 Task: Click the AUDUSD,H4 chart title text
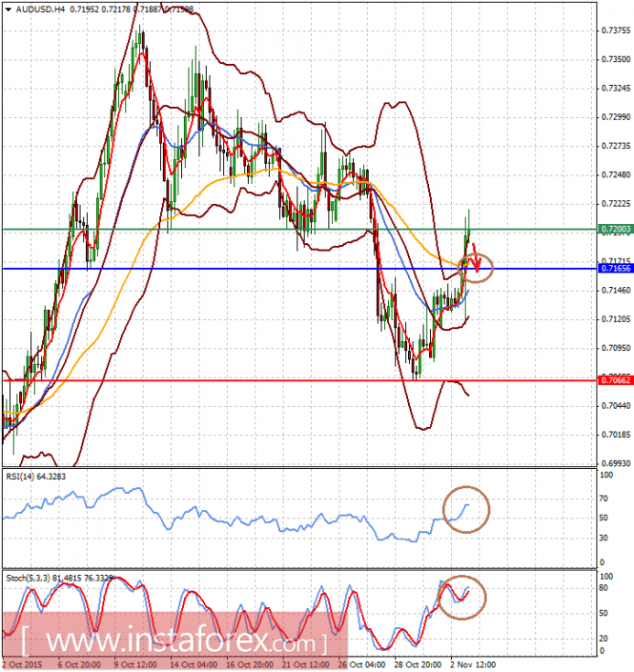pyautogui.click(x=40, y=9)
